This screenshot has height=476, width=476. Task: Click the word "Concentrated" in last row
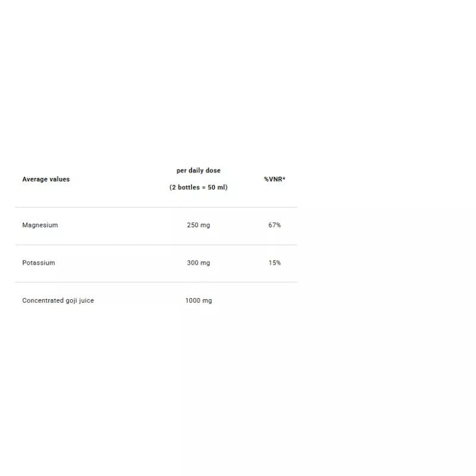(x=43, y=300)
